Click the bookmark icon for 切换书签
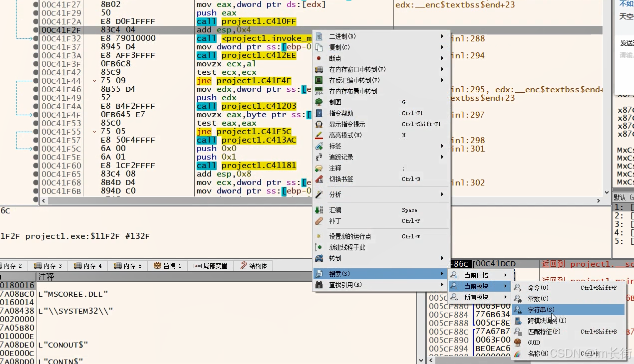Image resolution: width=634 pixels, height=364 pixels. [x=319, y=179]
